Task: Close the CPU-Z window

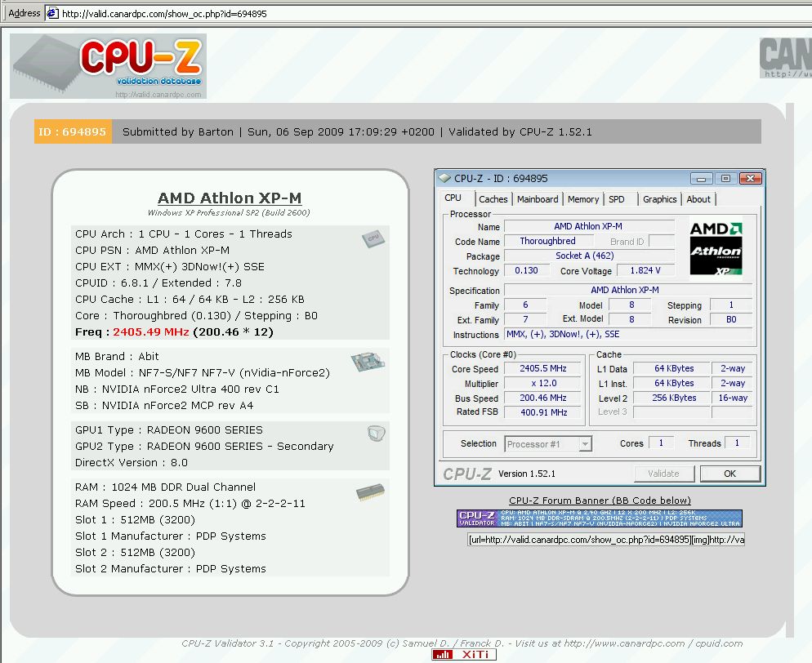Action: [751, 179]
